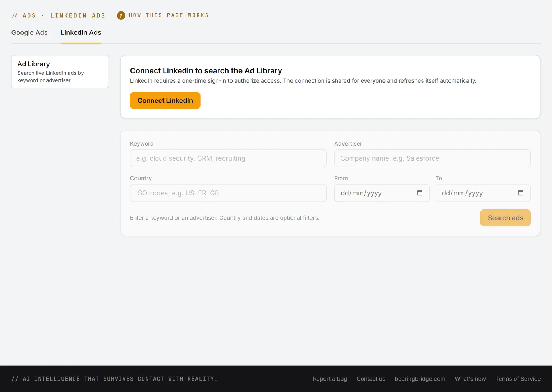
Task: Click the question mark help icon
Action: pyautogui.click(x=121, y=15)
